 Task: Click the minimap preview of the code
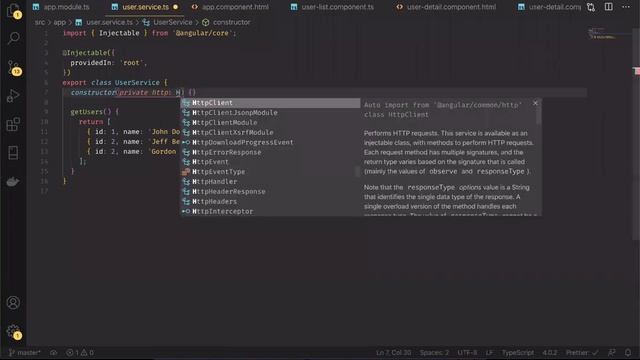click(x=602, y=34)
